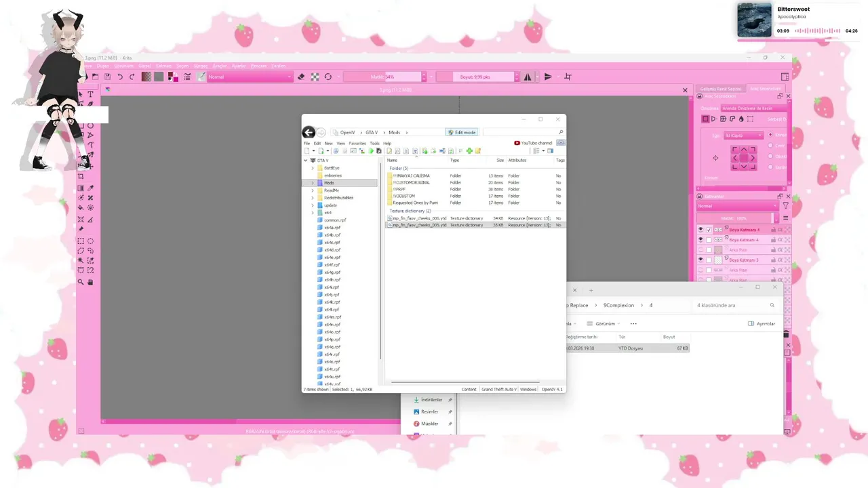Screen dimensions: 868x488
Task: Toggle checkbox on Boya Katmanı 3 layer
Action: tap(709, 260)
